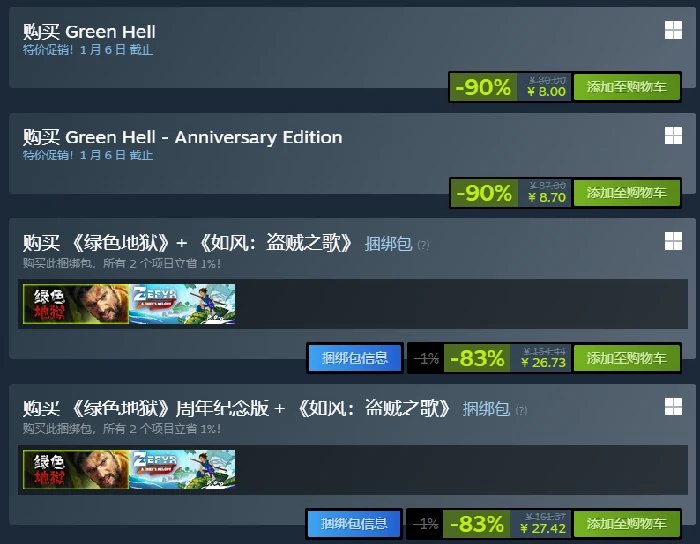This screenshot has width=700, height=544.
Task: Click the 捆绑包 link in 周年纪念版 bundle title
Action: [x=486, y=409]
